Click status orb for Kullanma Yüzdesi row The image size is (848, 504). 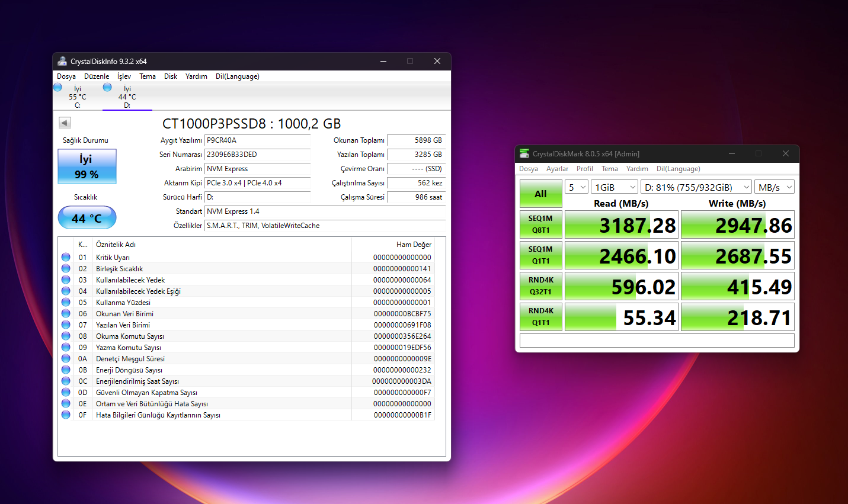[66, 302]
